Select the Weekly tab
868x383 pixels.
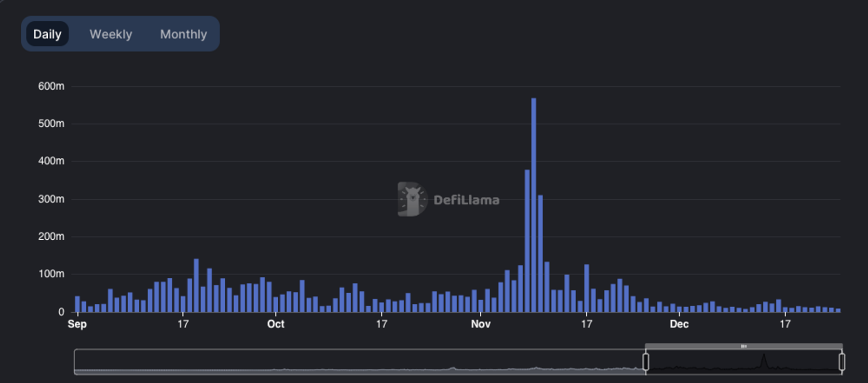pos(111,34)
